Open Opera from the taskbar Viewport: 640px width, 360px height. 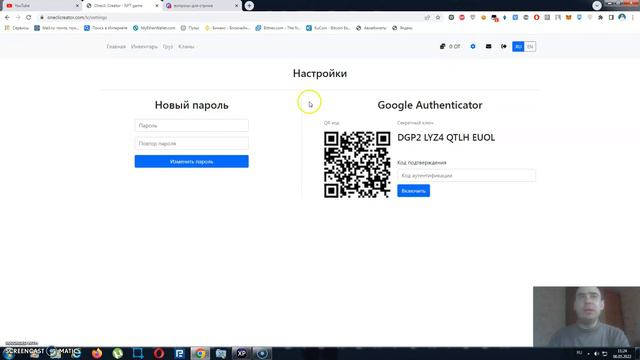(159, 353)
